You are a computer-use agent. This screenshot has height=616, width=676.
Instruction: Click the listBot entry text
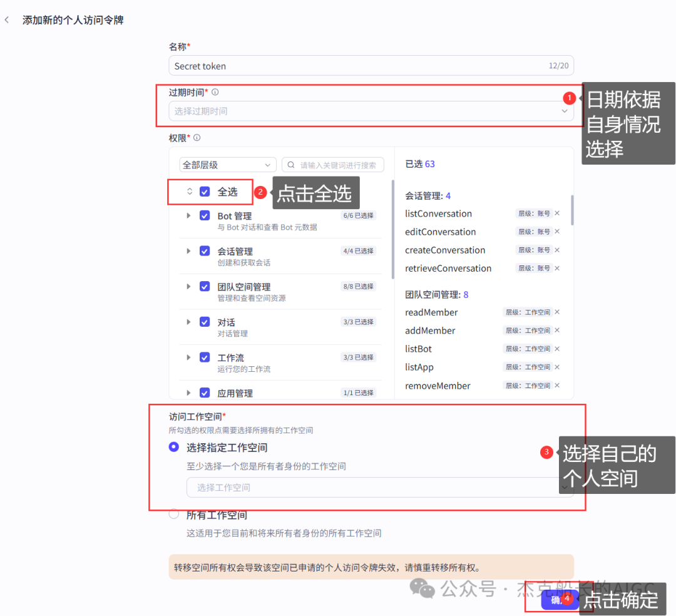click(x=419, y=349)
